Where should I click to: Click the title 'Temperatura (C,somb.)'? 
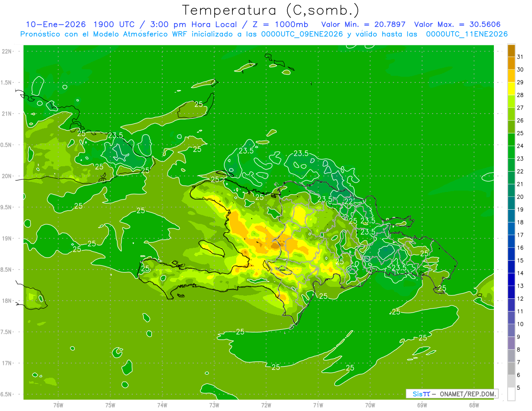(271, 10)
